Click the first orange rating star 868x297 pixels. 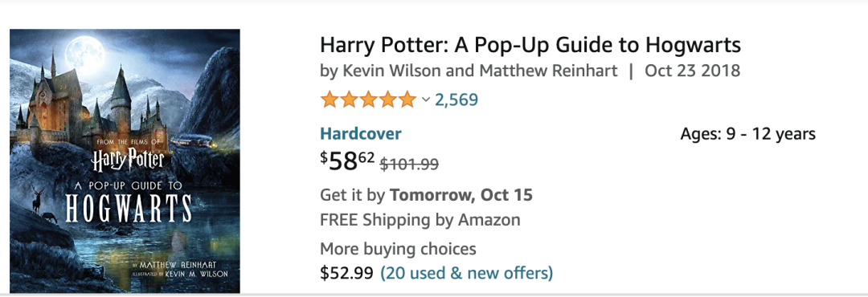coord(330,100)
